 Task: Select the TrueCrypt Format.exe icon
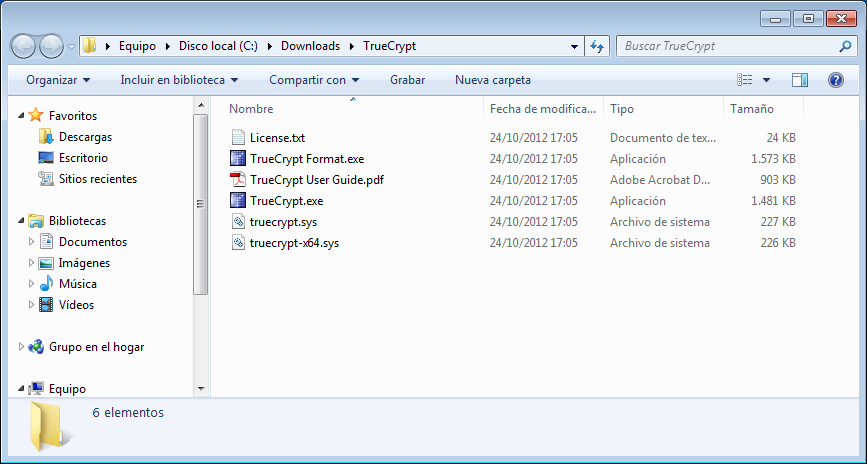238,158
